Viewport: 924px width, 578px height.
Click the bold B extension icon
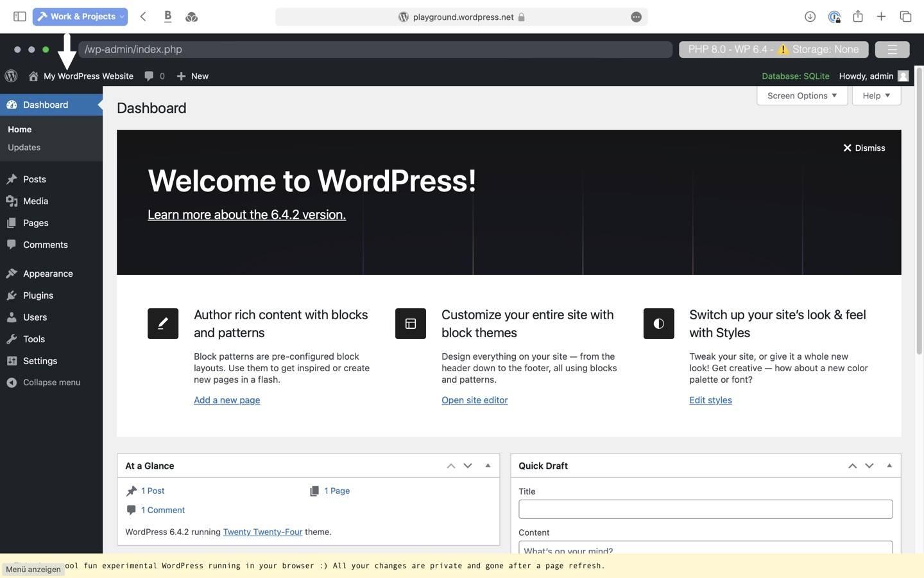pyautogui.click(x=167, y=17)
